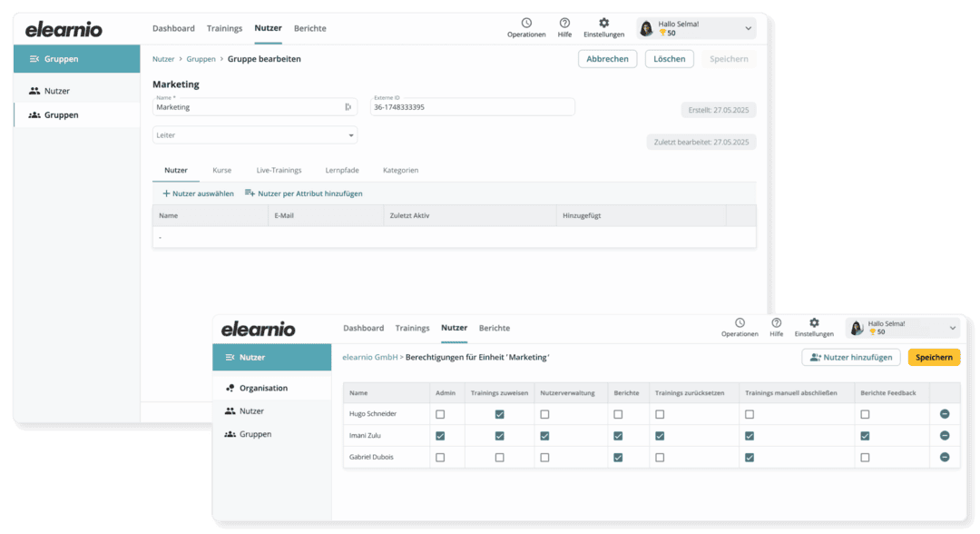
Task: Click Organisation icon in front window sidebar
Action: [230, 389]
